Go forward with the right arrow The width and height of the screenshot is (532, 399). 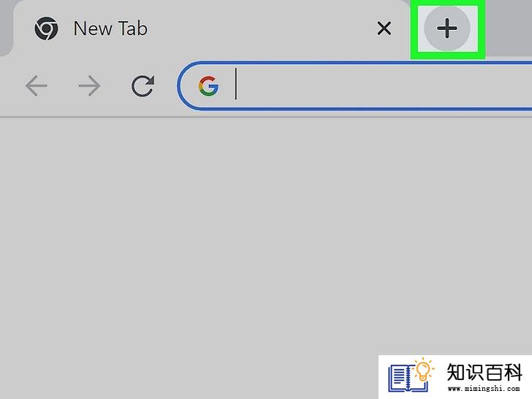(89, 85)
